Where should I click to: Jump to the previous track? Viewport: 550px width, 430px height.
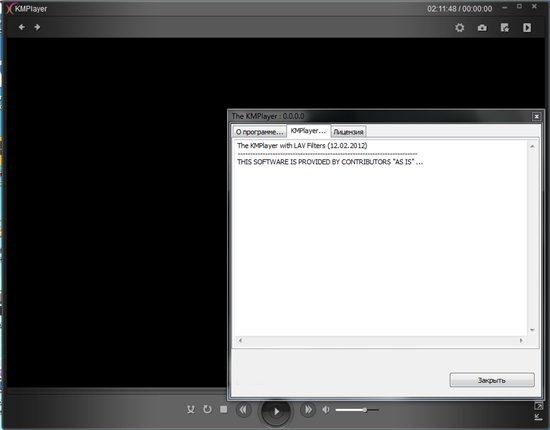(243, 409)
